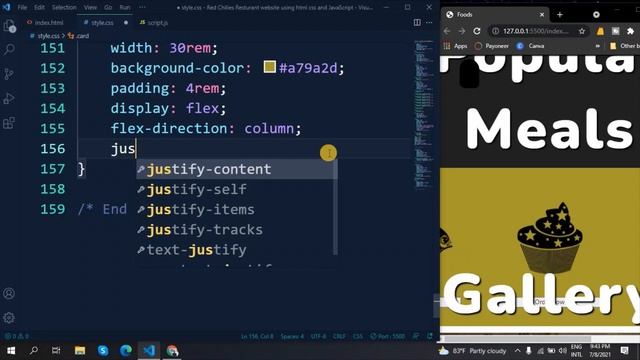Image resolution: width=640 pixels, height=360 pixels.
Task: Open the Canva bookmark
Action: (x=530, y=46)
